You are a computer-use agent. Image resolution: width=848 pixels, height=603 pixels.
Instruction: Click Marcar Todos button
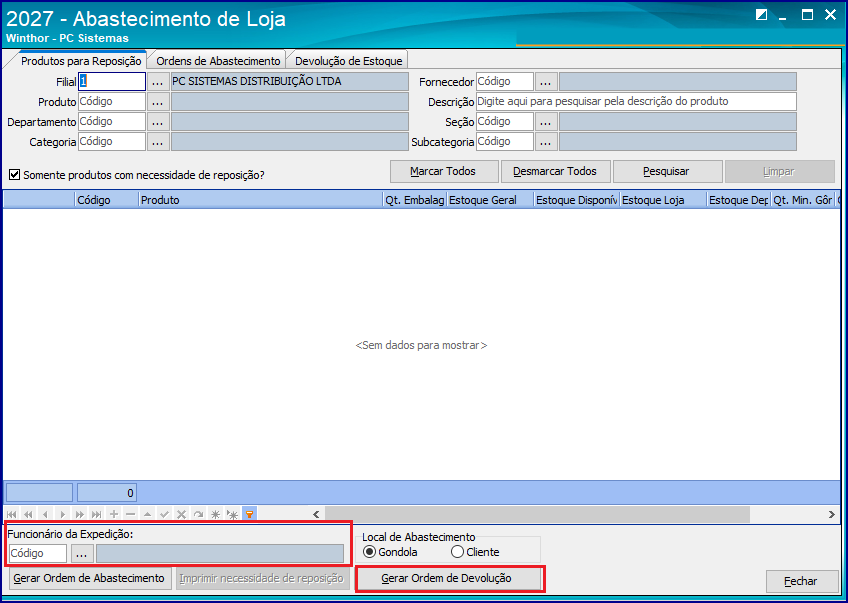444,171
